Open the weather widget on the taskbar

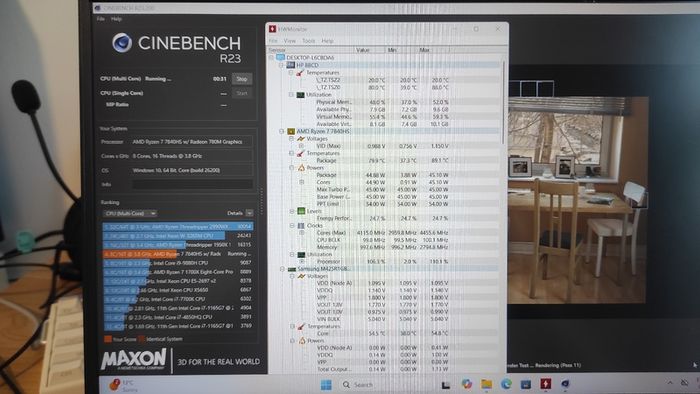click(124, 385)
